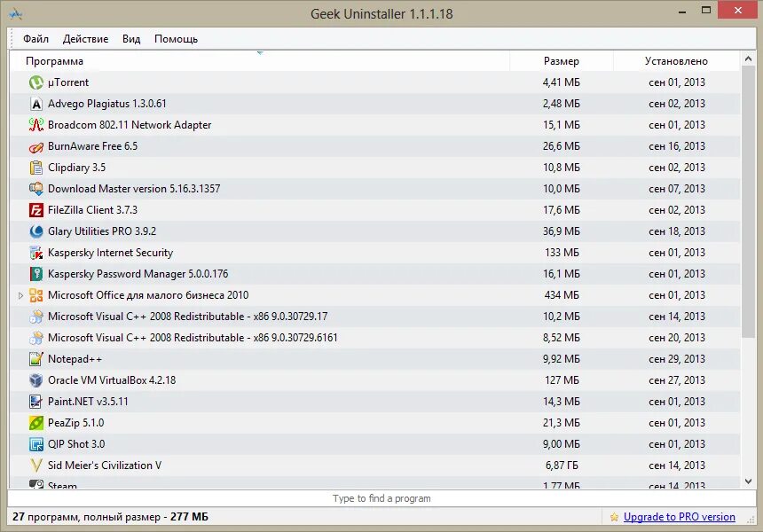The image size is (763, 532).
Task: Click the 6,87 ГБ size value
Action: [x=562, y=465]
